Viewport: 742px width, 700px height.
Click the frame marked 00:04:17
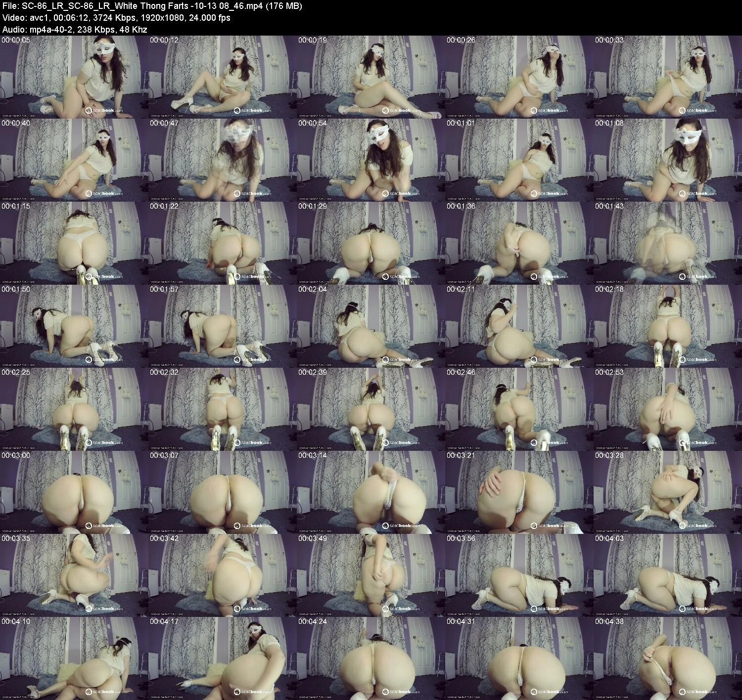[x=222, y=658]
